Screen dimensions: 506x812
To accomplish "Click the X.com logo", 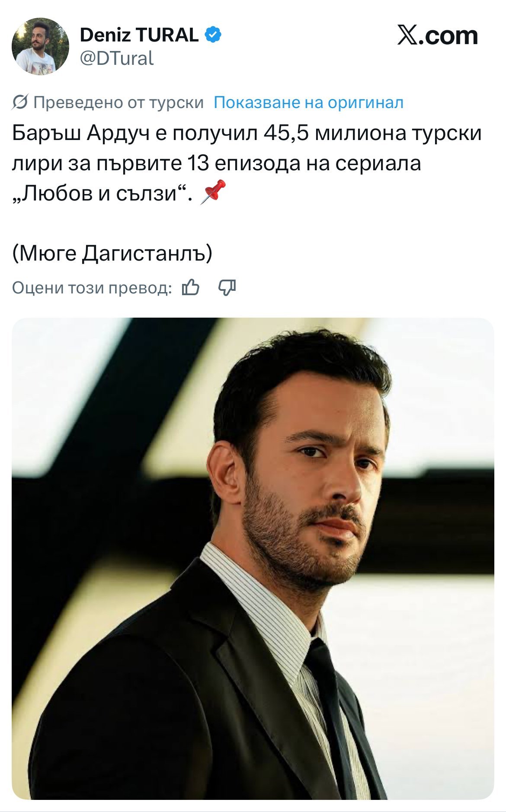I will [437, 35].
